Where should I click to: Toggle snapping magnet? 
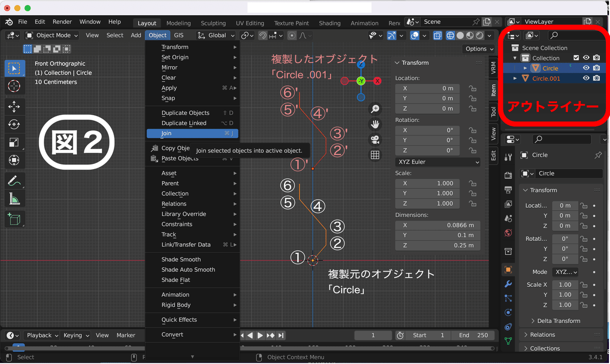[x=263, y=36]
